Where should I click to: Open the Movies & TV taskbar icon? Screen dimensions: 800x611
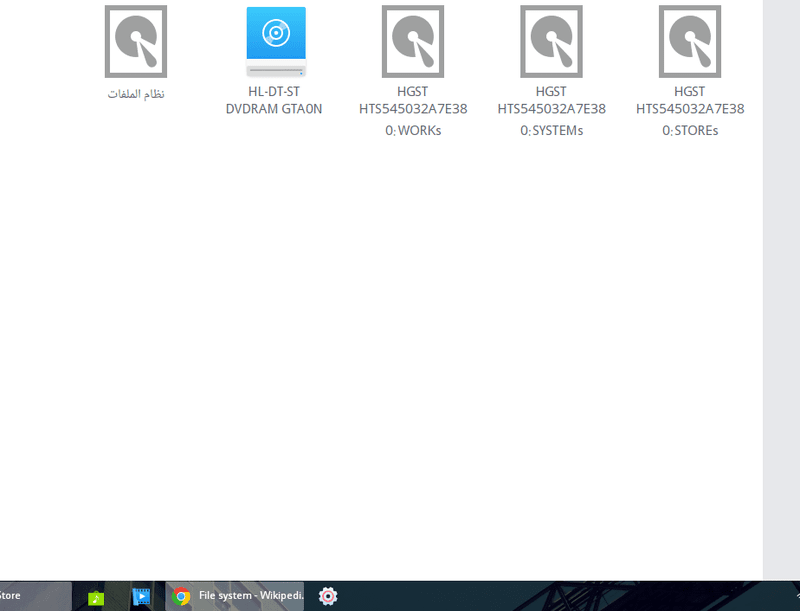[x=143, y=596]
